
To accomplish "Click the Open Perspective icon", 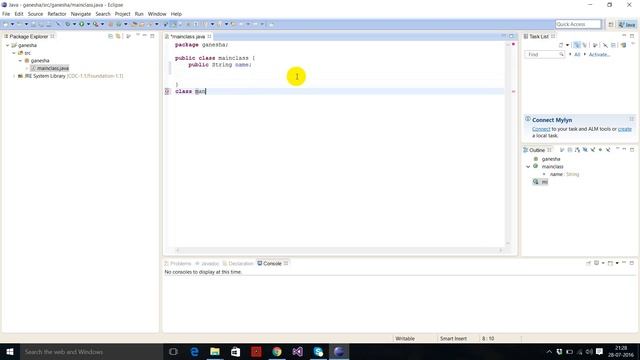I will (x=611, y=24).
